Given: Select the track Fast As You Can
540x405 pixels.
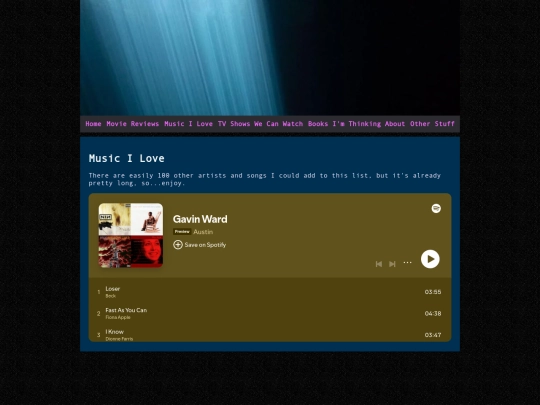Looking at the screenshot, I should point(270,313).
